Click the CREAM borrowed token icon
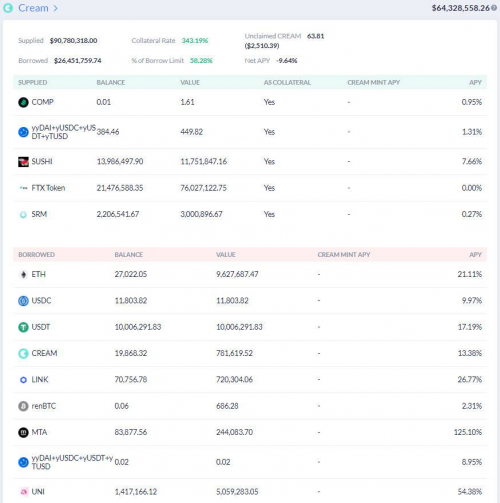The width and height of the screenshot is (500, 503). pos(23,353)
